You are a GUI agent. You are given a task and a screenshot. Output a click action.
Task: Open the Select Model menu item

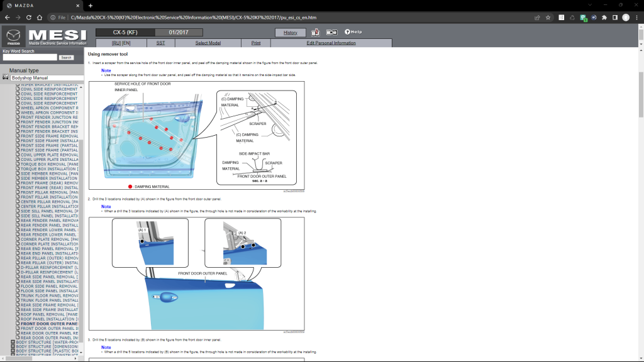[208, 43]
